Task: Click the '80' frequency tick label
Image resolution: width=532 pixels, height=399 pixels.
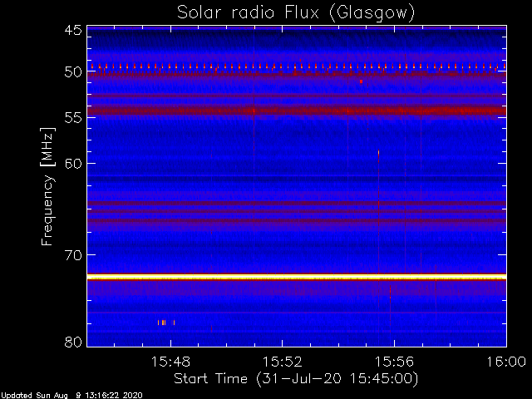Action: (73, 342)
